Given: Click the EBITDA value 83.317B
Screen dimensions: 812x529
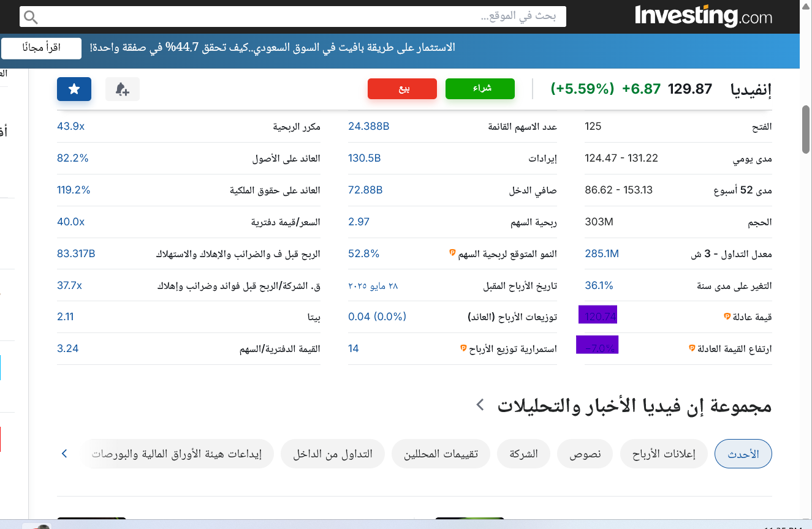Looking at the screenshot, I should pyautogui.click(x=76, y=253).
